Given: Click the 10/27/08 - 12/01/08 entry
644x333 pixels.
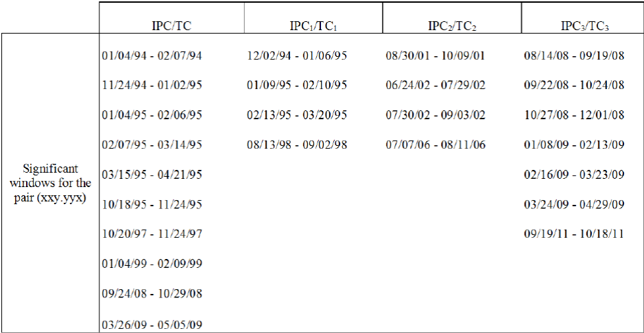Looking at the screenshot, I should [573, 114].
